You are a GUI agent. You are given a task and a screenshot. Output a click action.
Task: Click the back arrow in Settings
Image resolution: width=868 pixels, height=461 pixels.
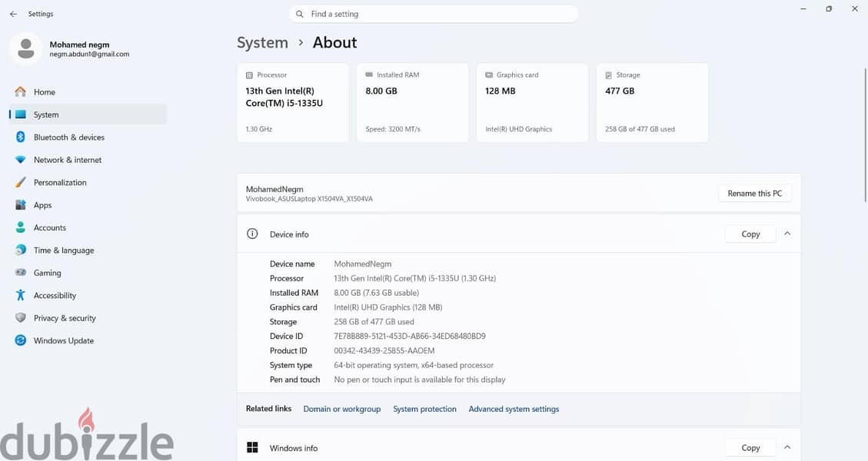click(x=13, y=14)
